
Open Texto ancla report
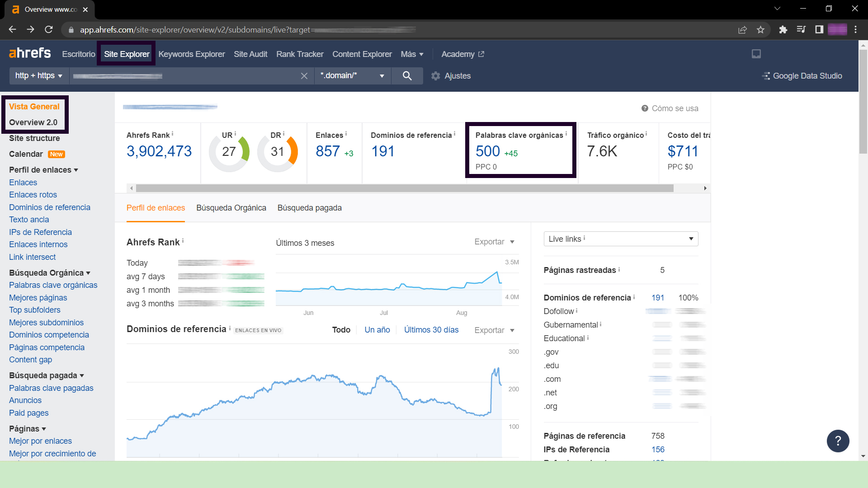(29, 220)
